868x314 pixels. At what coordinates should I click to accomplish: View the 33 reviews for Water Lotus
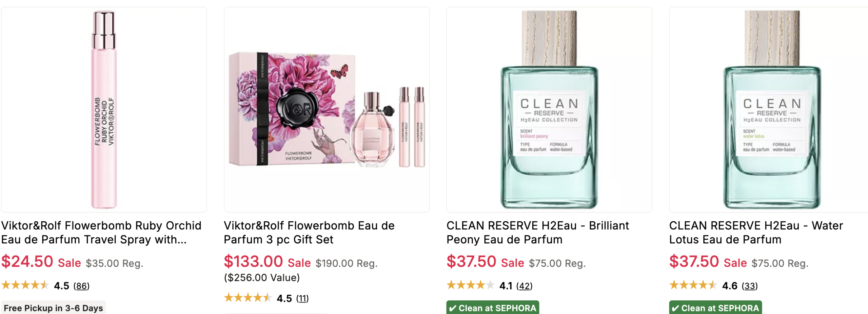pyautogui.click(x=749, y=286)
